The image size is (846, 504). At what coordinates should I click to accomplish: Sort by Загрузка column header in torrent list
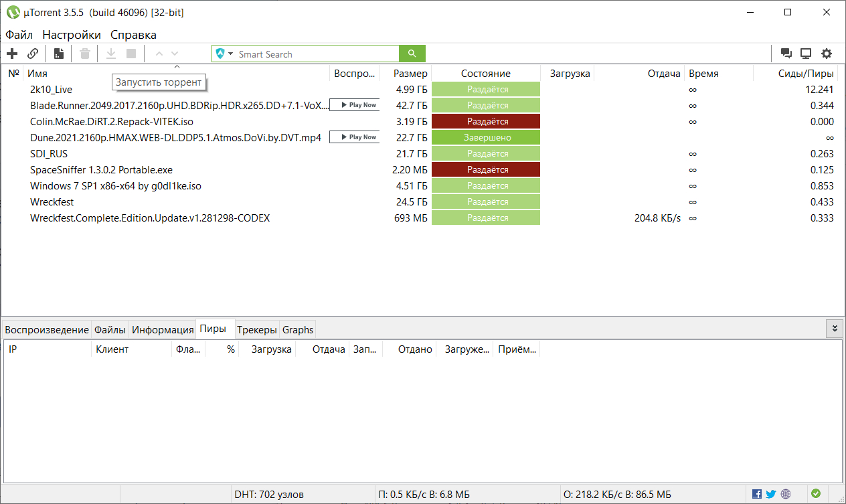[567, 74]
